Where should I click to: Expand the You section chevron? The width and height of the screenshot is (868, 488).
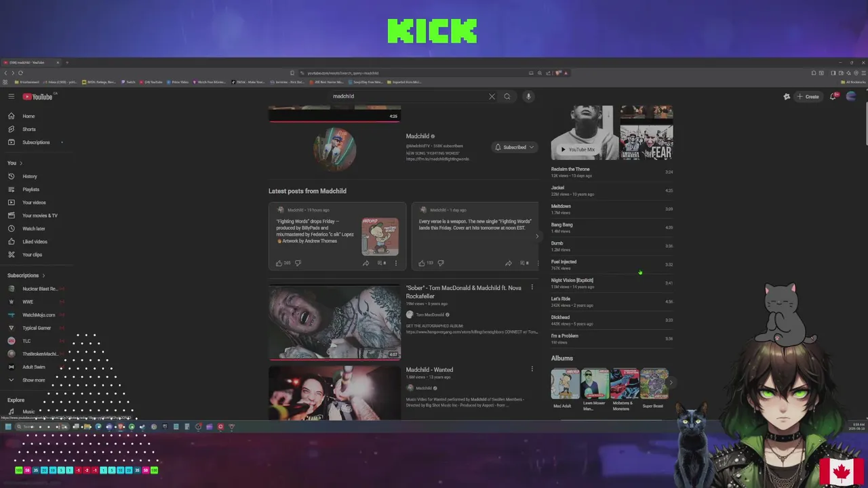click(21, 163)
